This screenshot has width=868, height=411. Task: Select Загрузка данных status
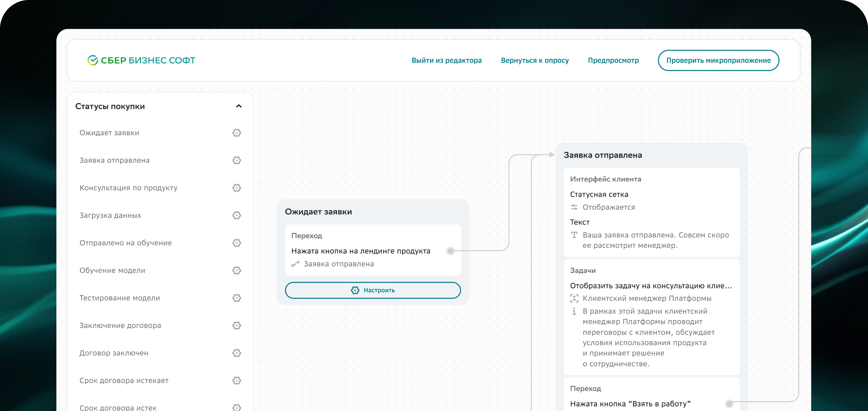[x=110, y=215]
